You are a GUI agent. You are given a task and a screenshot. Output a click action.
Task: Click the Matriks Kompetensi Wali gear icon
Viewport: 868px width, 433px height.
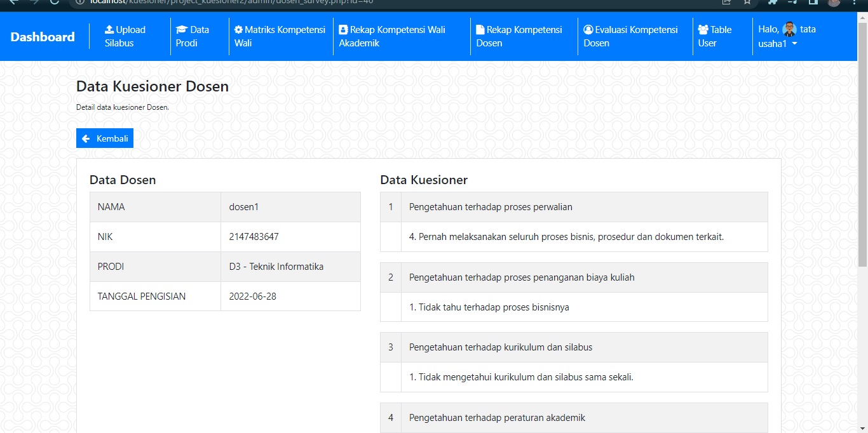[x=238, y=29]
